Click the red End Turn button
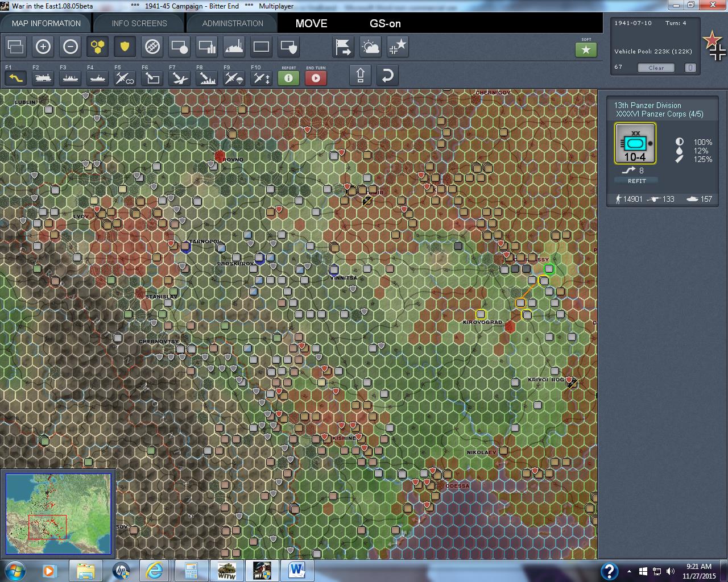This screenshot has height=582, width=728. click(x=316, y=78)
